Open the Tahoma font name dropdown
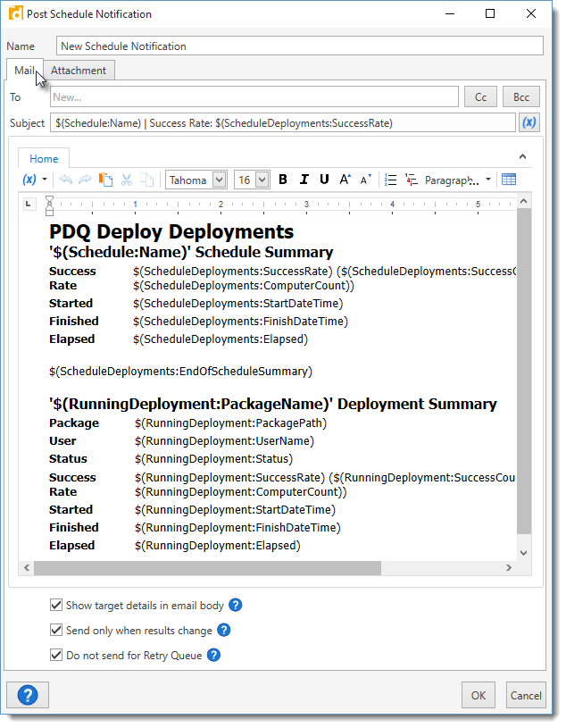The height and width of the screenshot is (728, 566). 221,180
